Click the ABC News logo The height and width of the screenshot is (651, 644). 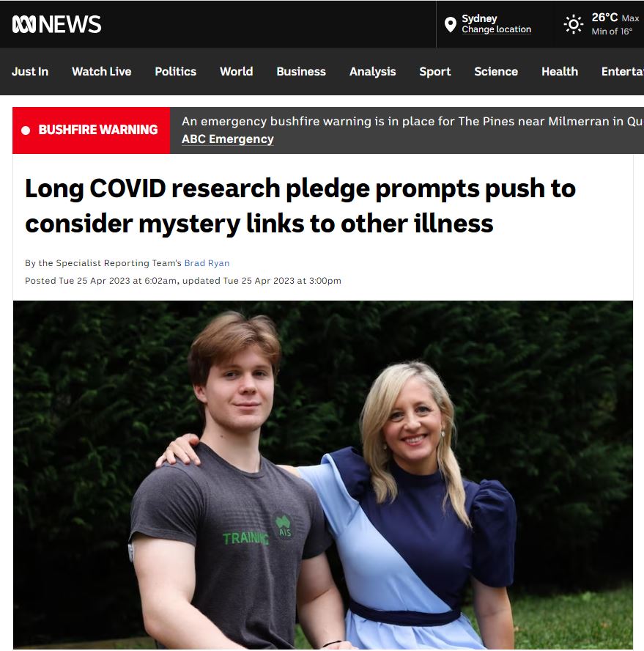coord(56,24)
